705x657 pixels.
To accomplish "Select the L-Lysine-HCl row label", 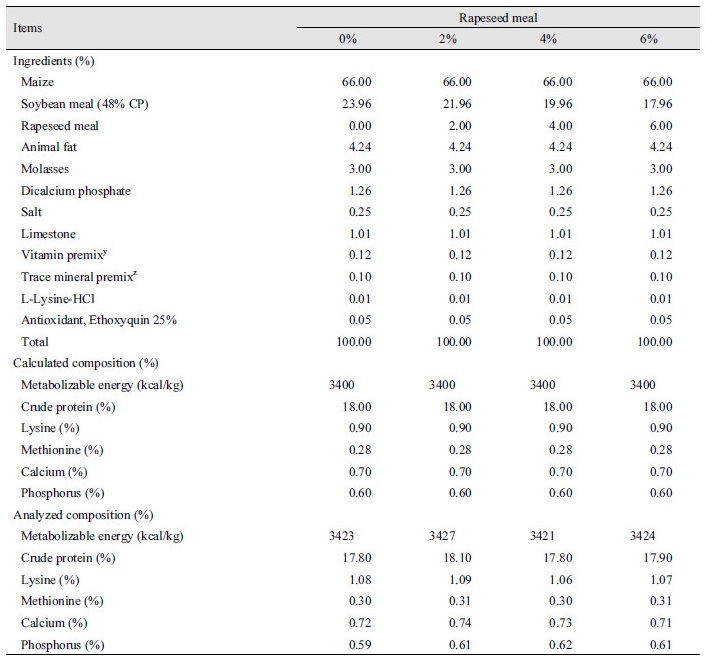I will [x=58, y=299].
